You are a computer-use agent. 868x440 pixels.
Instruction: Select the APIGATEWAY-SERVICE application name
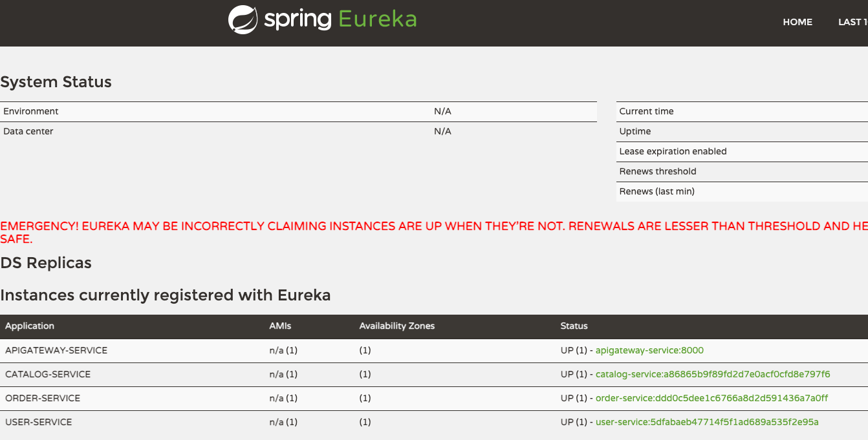(x=56, y=350)
